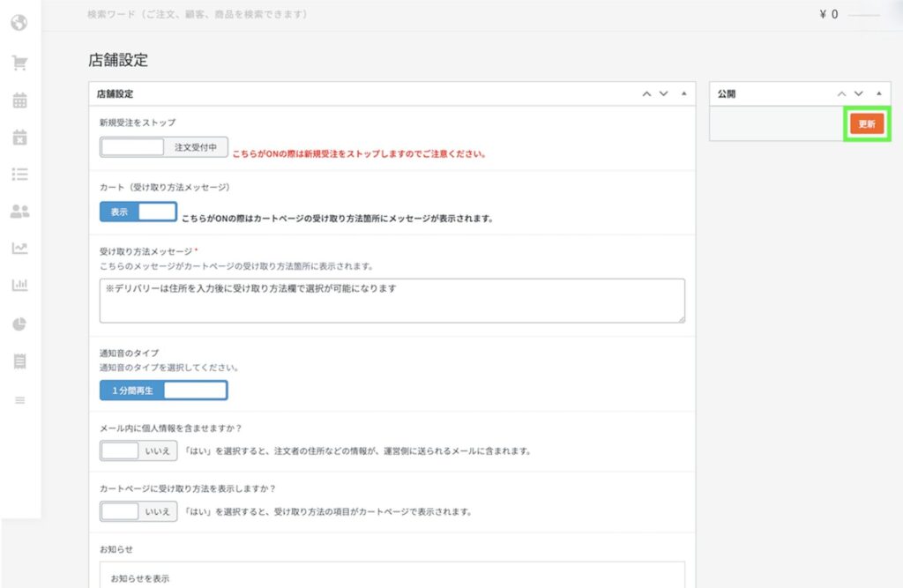Click the globe icon in the sidebar

pyautogui.click(x=19, y=22)
